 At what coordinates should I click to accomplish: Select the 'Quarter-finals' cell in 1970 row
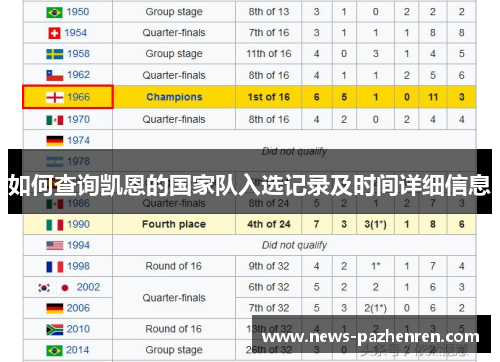coord(174,119)
